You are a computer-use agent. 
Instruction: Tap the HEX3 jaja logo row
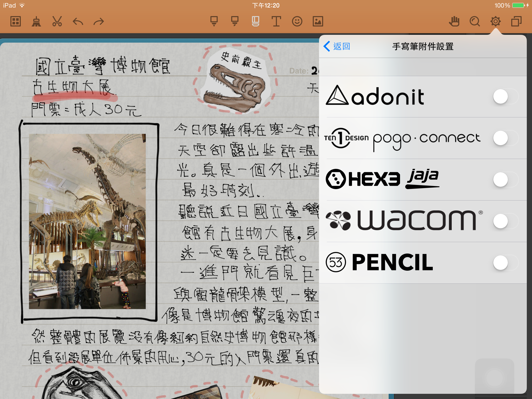tap(423, 179)
